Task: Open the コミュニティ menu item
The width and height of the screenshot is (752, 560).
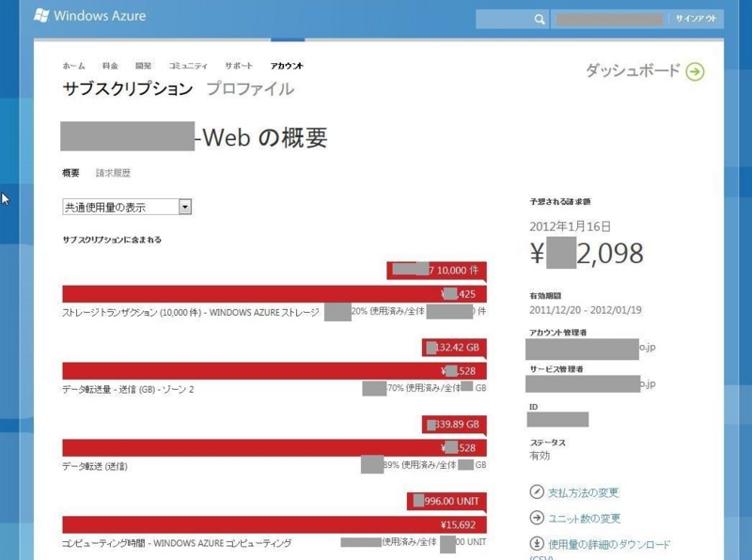Action: click(188, 66)
